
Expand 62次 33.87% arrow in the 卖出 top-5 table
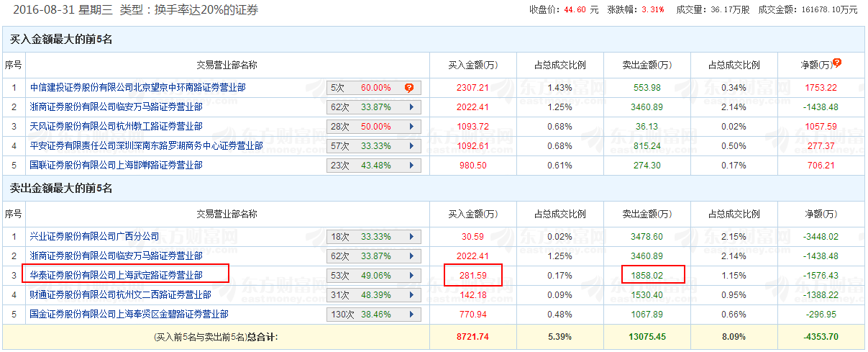click(411, 256)
